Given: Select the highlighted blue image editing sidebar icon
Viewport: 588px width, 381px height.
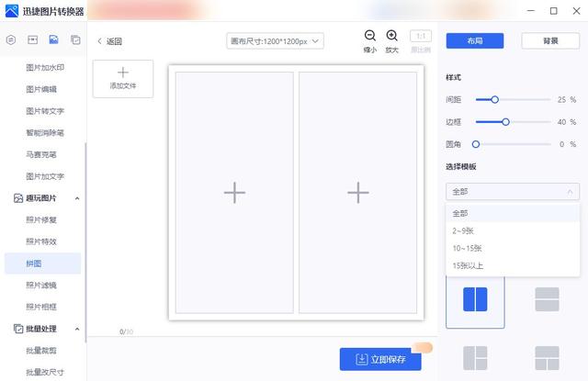Looking at the screenshot, I should pyautogui.click(x=53, y=39).
